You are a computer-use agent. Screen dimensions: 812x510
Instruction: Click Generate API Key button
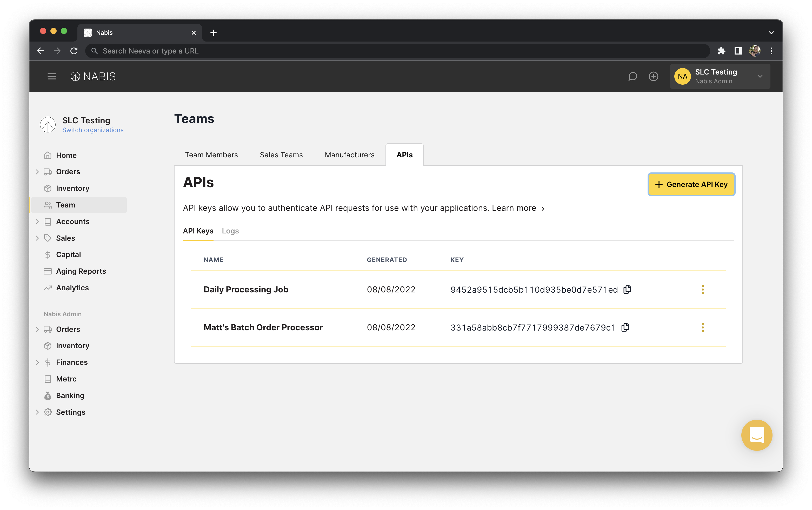pos(691,184)
